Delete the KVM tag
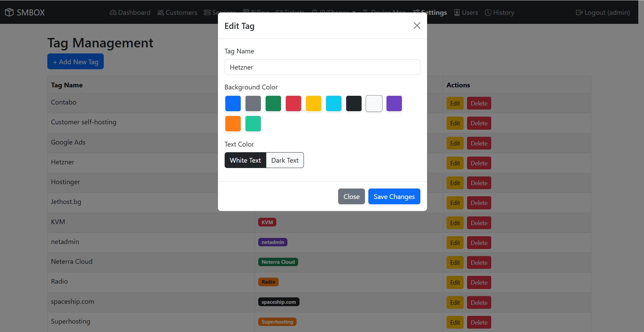 pos(479,223)
